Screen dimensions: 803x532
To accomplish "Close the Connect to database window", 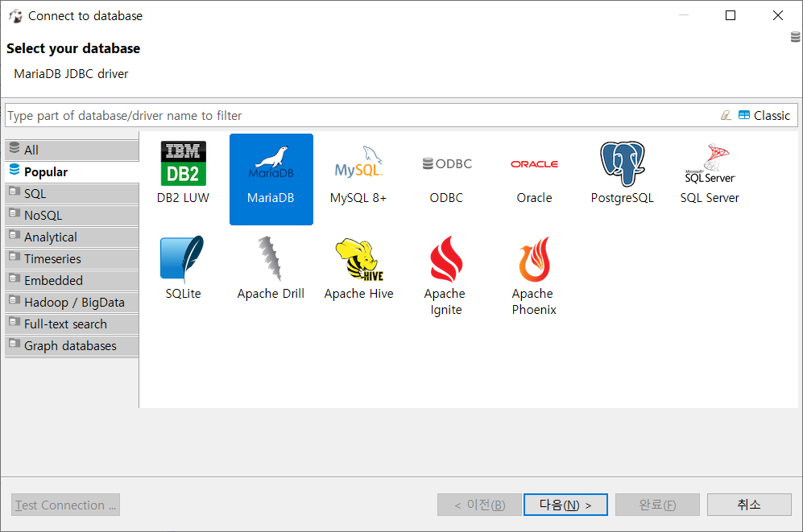I will tap(778, 15).
